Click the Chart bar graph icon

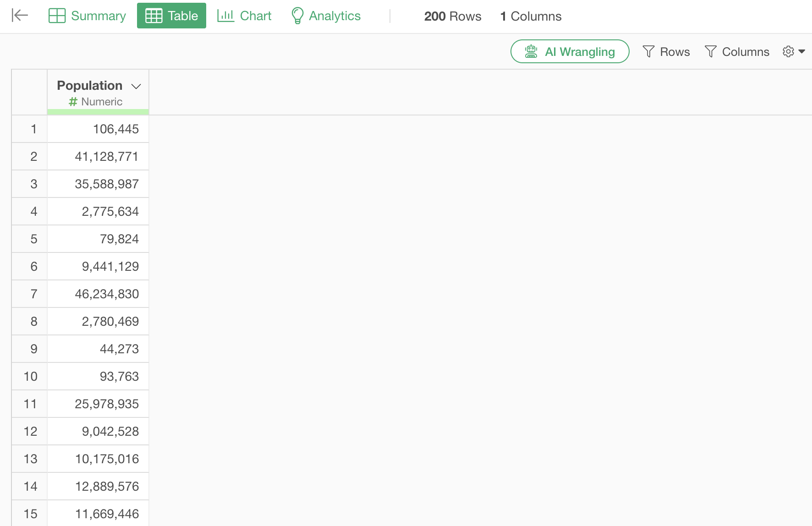click(x=225, y=16)
